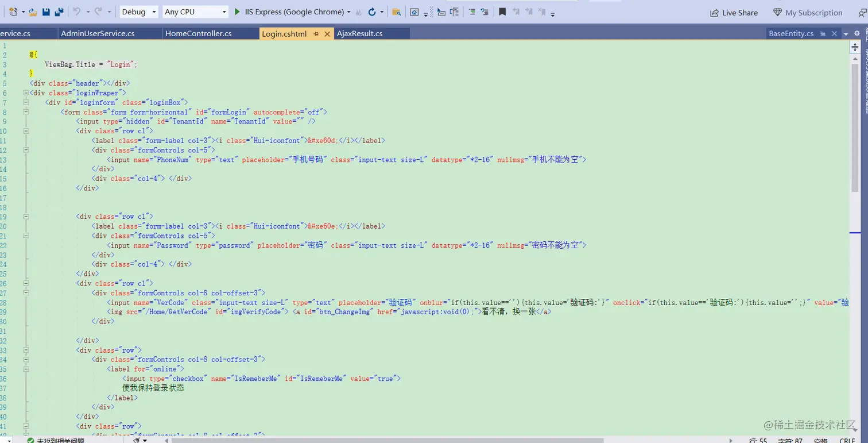
Task: Click the Save All icon
Action: point(59,11)
